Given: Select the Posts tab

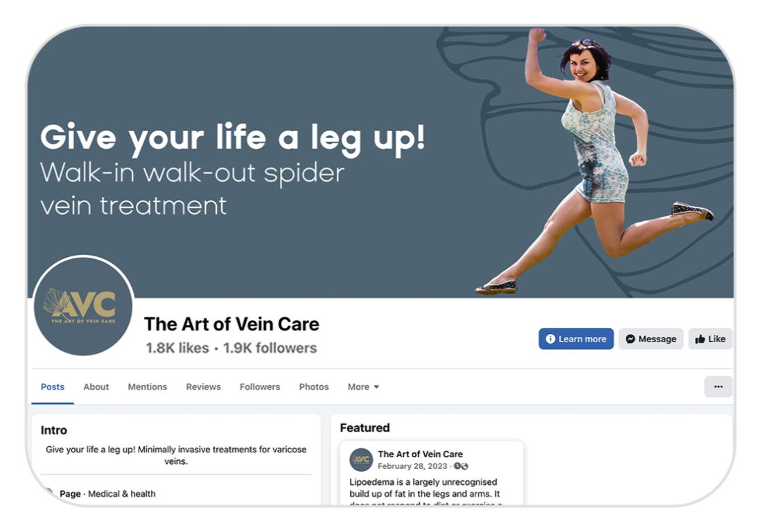Looking at the screenshot, I should click(53, 387).
